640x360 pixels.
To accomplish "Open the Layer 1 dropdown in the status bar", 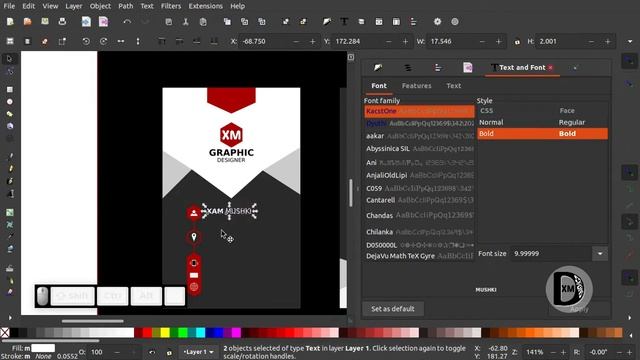I will [x=198, y=352].
